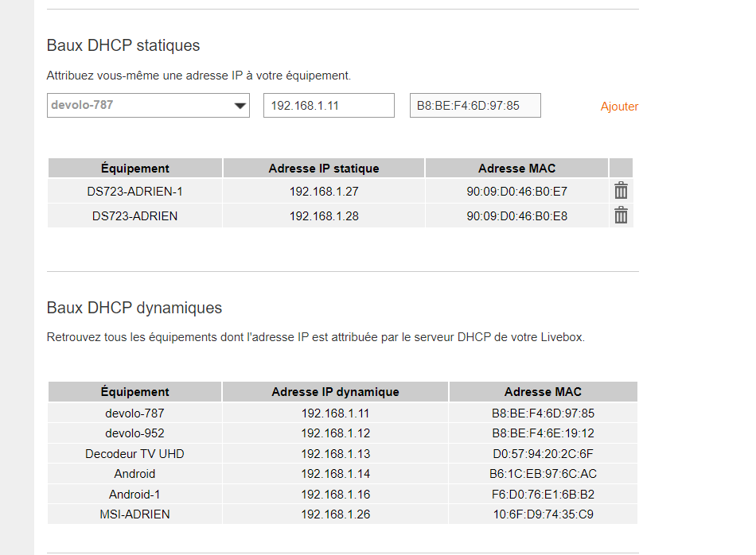Click the Decodeur TV UHD entry
Screen dimensions: 756x555
tap(135, 454)
